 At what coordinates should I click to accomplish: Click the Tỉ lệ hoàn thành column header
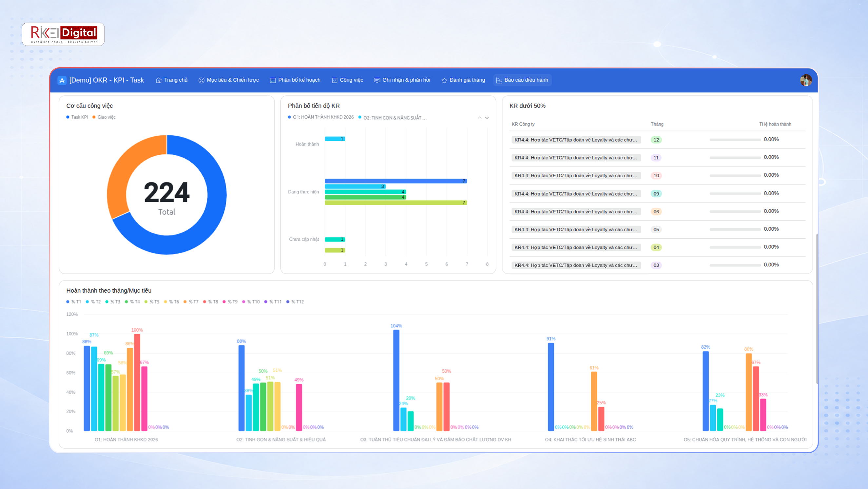point(775,124)
